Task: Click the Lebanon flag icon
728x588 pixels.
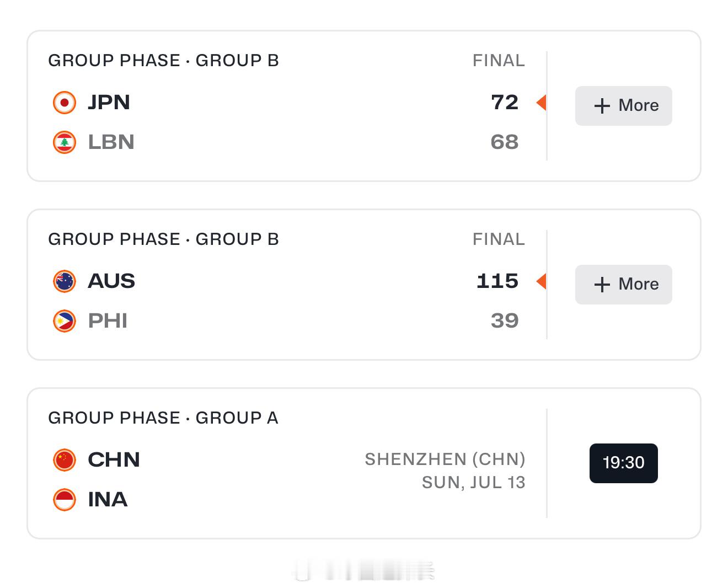Action: tap(64, 142)
